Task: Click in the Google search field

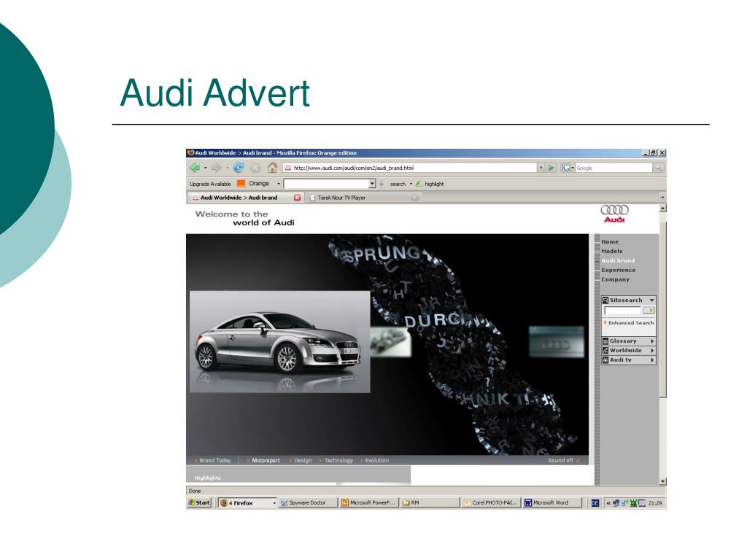Action: pyautogui.click(x=614, y=168)
